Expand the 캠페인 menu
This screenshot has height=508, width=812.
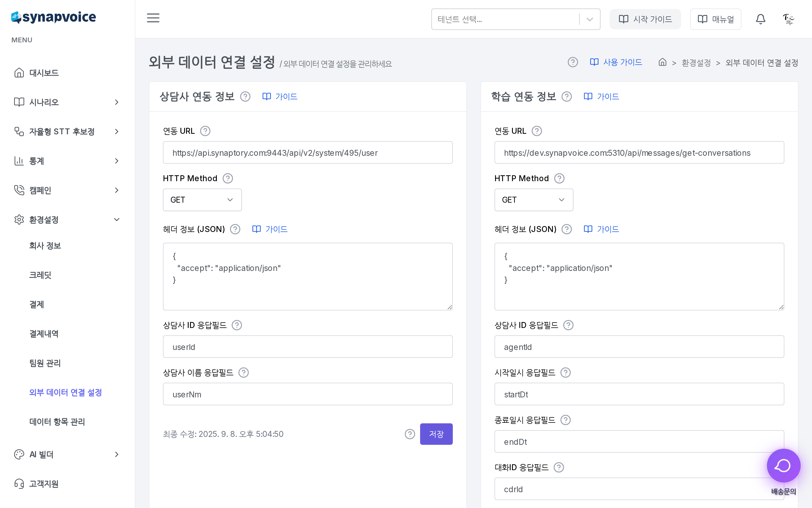(x=67, y=190)
